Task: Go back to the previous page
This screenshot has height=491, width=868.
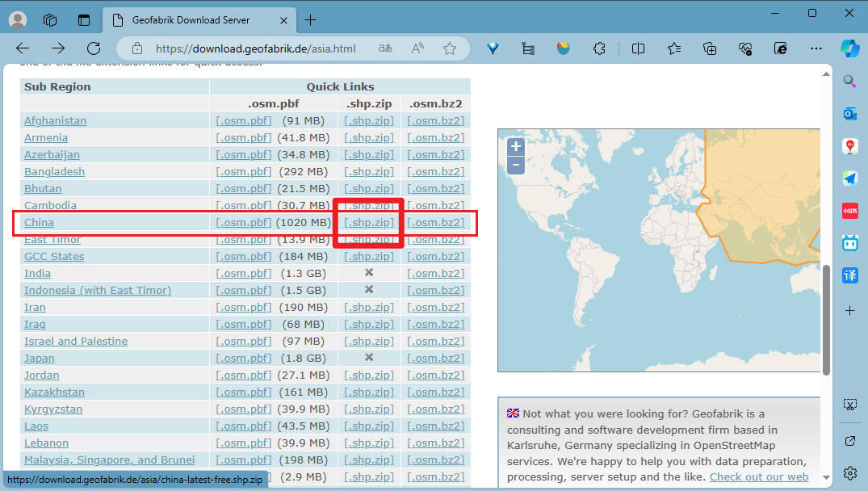Action: [23, 48]
